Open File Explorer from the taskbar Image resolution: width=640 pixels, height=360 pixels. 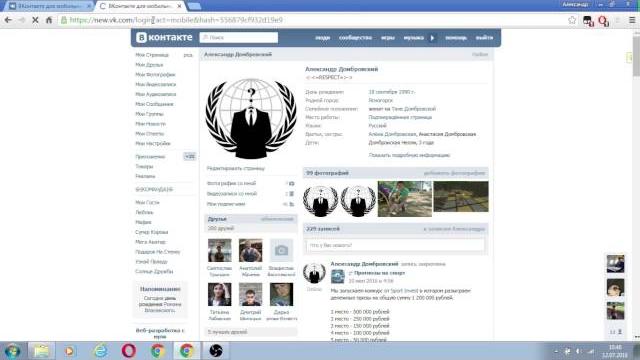click(41, 351)
